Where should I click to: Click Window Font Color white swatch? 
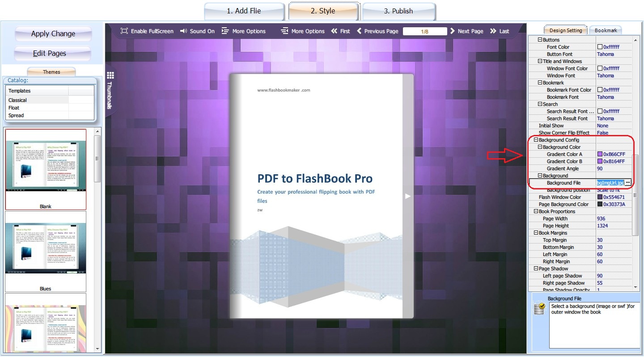coord(600,68)
